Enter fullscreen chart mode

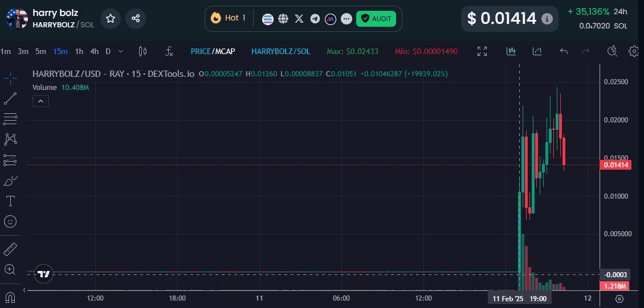[x=482, y=51]
